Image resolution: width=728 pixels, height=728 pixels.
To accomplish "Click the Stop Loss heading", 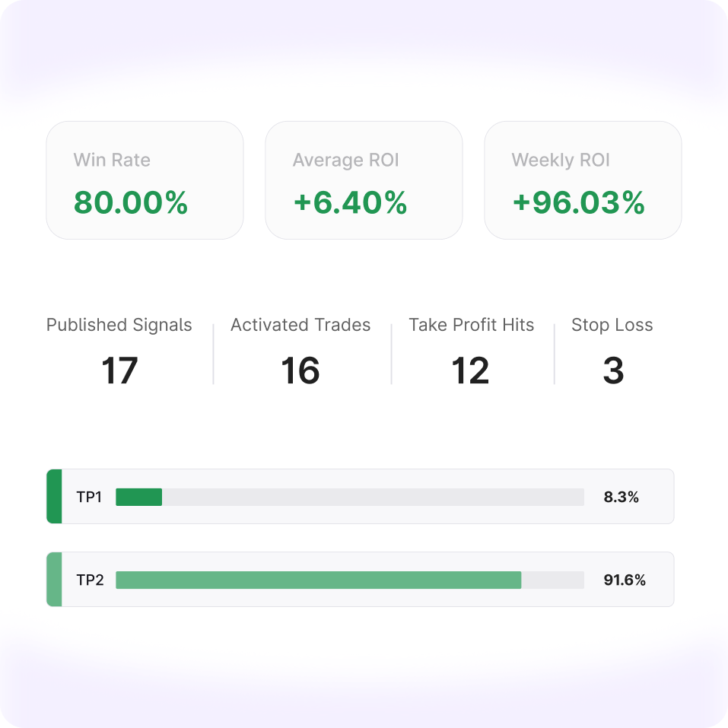I will [x=612, y=326].
